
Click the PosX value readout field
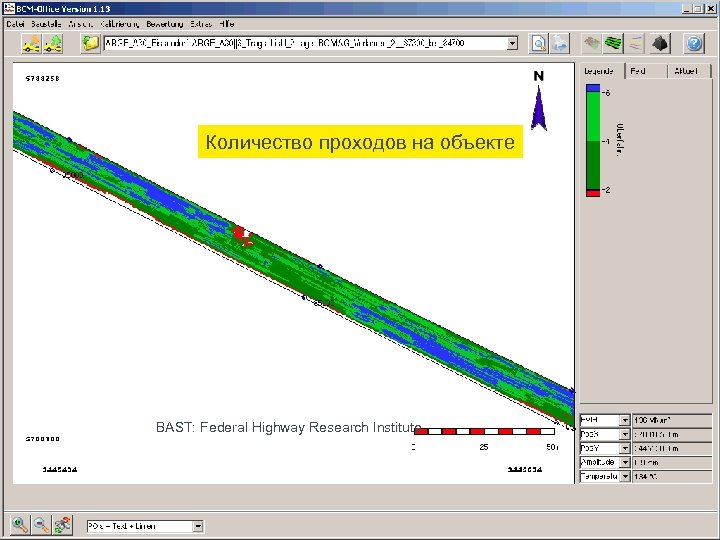click(672, 434)
